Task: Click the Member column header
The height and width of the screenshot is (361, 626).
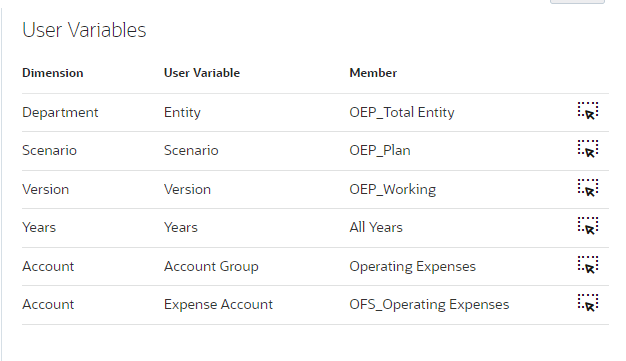Action: click(373, 73)
